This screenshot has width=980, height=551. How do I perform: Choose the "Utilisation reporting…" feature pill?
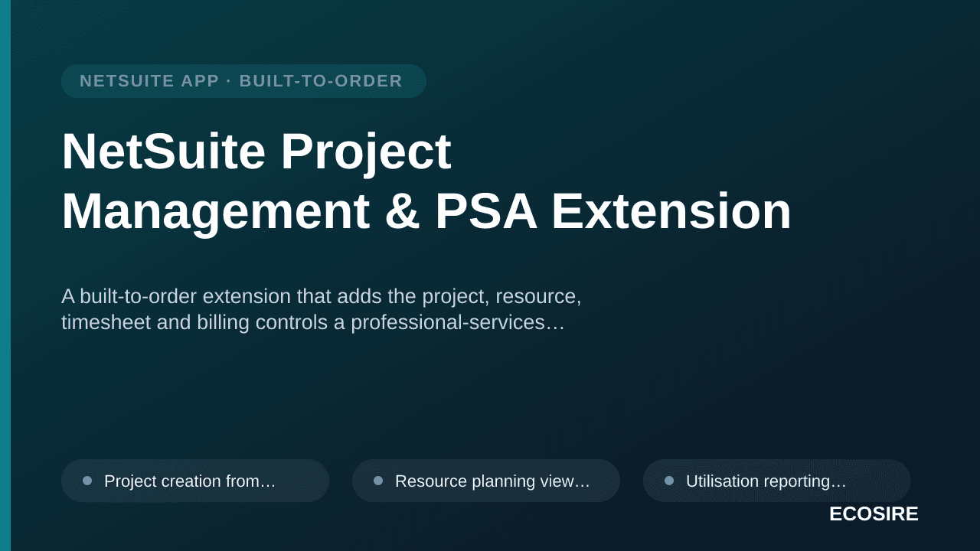[777, 481]
